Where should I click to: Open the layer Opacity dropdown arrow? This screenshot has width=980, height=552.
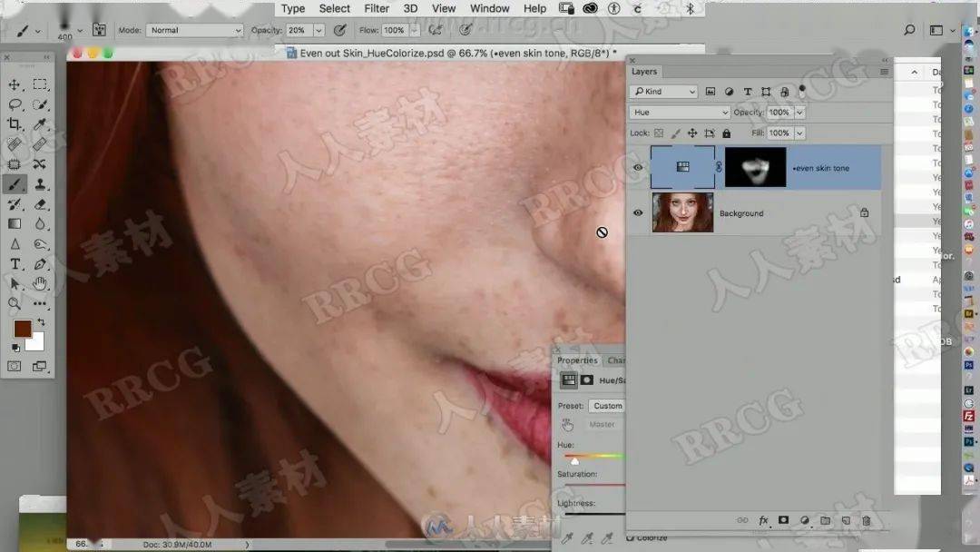pos(799,113)
